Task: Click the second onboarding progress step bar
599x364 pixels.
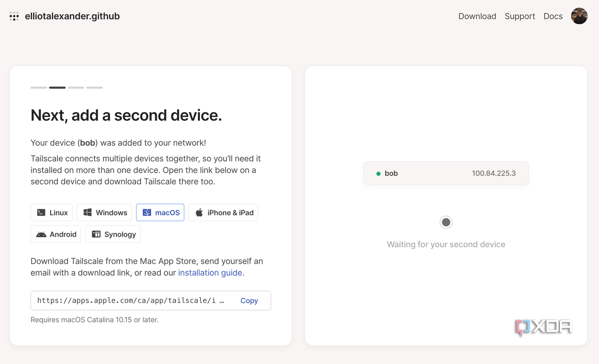Action: [x=57, y=88]
